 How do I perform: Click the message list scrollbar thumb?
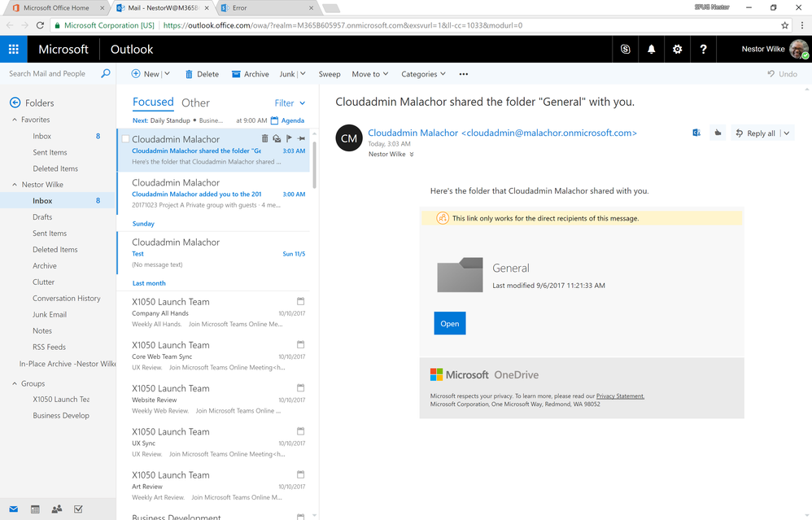313,165
